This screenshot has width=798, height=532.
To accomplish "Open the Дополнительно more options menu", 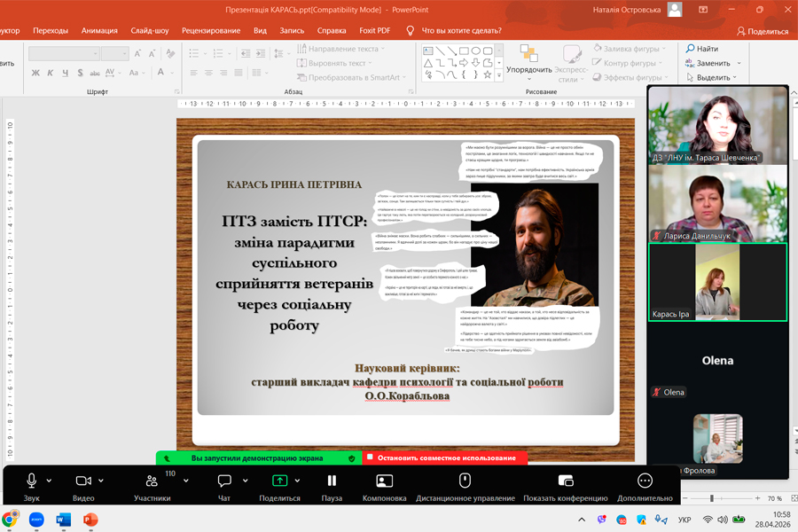I will (645, 481).
